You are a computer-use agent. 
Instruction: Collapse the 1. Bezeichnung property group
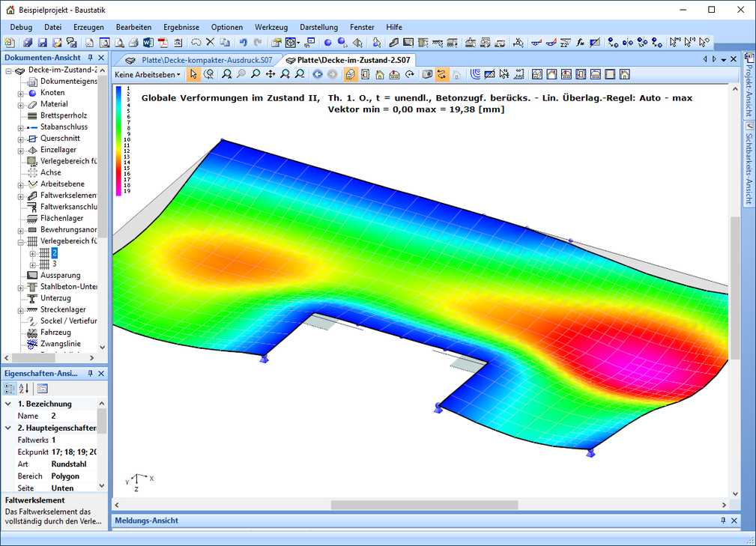click(x=8, y=404)
